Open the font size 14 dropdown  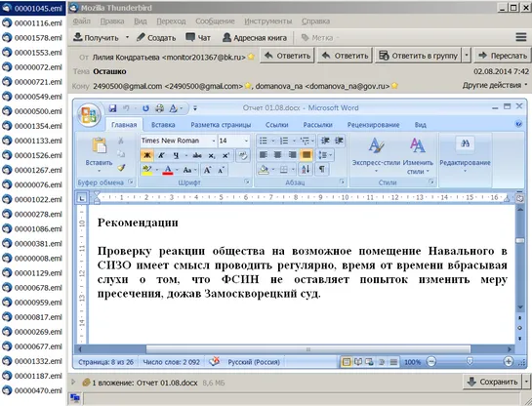[246, 141]
